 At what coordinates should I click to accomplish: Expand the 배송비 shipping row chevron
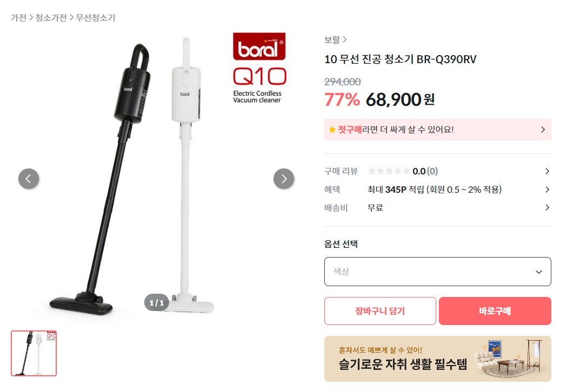[547, 207]
